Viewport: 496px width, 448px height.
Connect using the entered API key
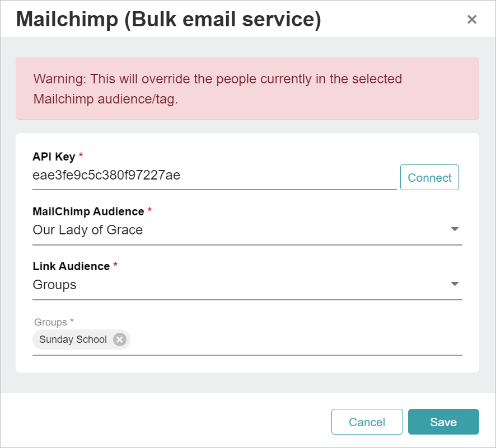point(429,177)
